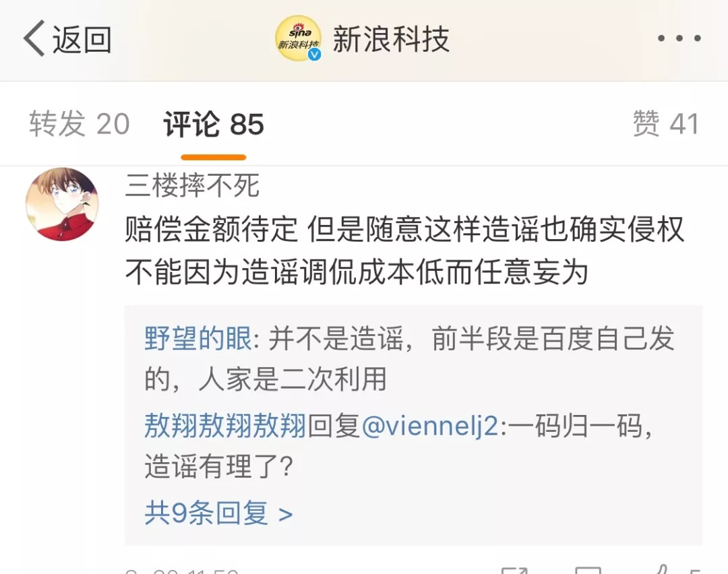Open the 野望的眼 user profile
This screenshot has width=728, height=574.
pyautogui.click(x=198, y=338)
